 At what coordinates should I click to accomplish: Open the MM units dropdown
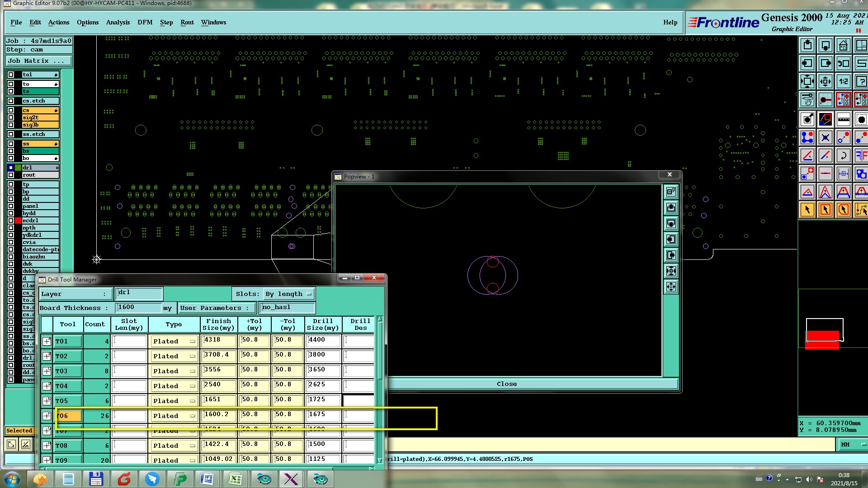coord(853,445)
